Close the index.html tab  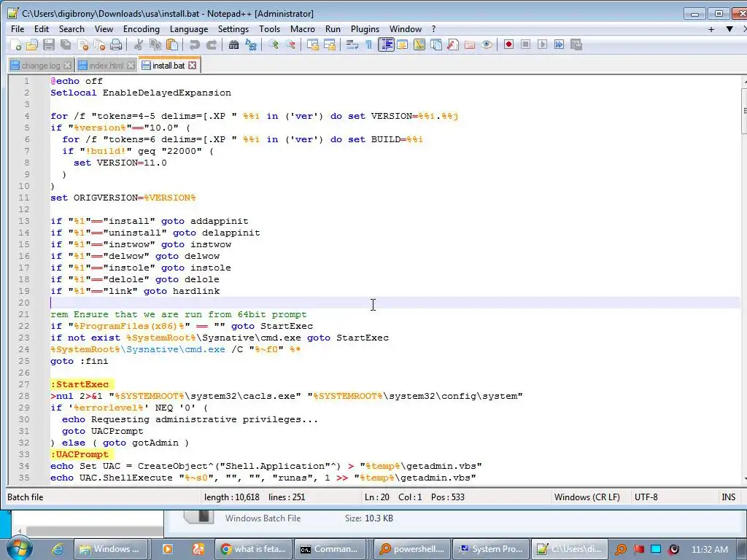tap(131, 66)
